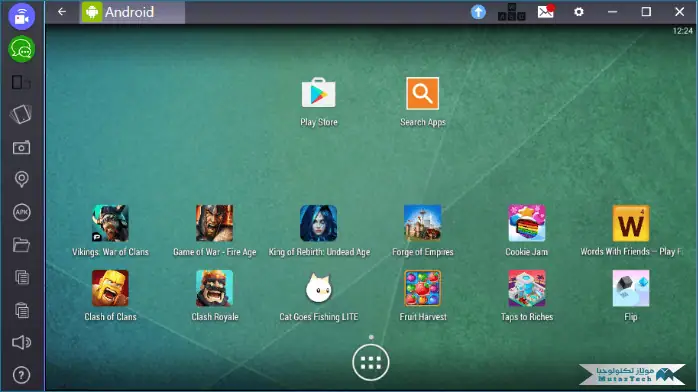Viewport: 698px width, 392px height.
Task: Open the Play Store app
Action: (x=318, y=93)
